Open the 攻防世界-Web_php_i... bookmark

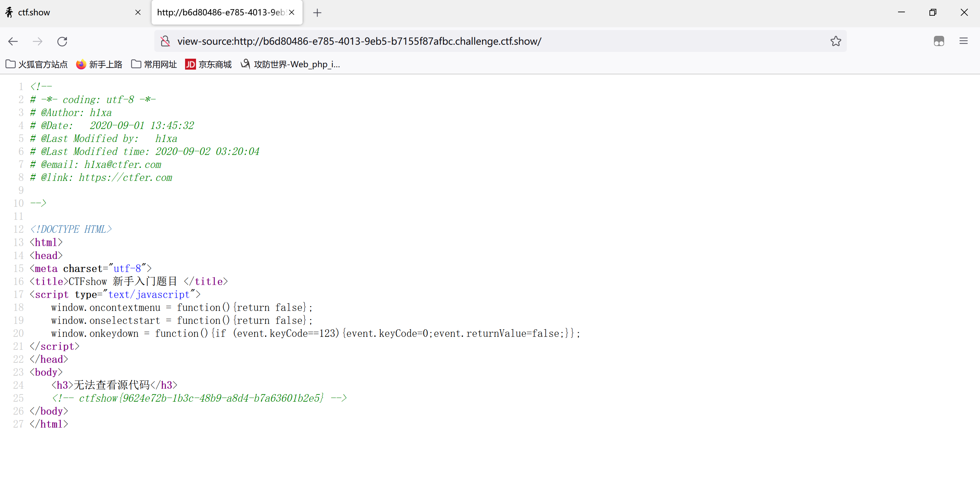[291, 64]
